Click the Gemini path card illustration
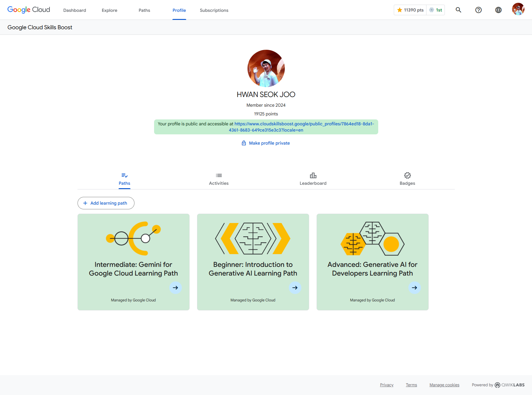 pos(134,238)
